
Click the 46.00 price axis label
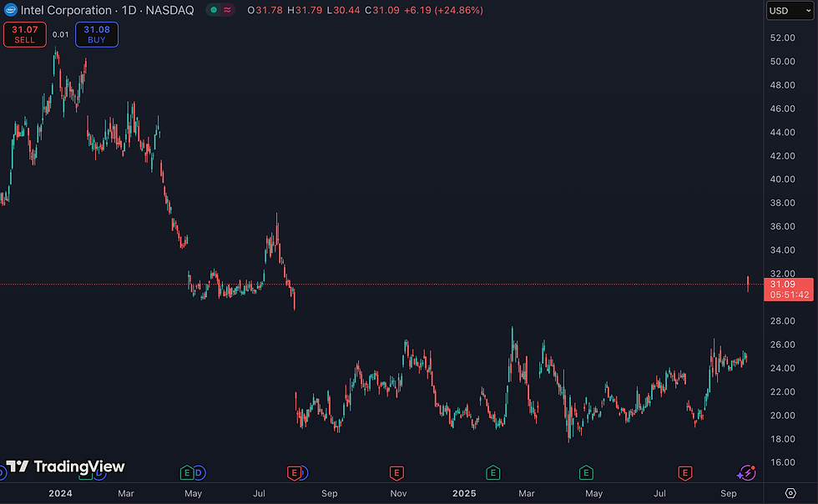tap(783, 108)
